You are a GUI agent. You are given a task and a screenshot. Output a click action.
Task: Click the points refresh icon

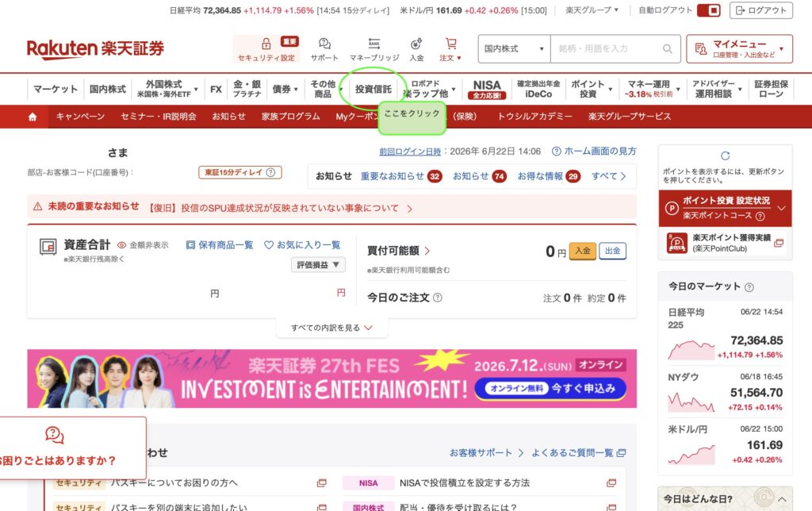tap(725, 156)
